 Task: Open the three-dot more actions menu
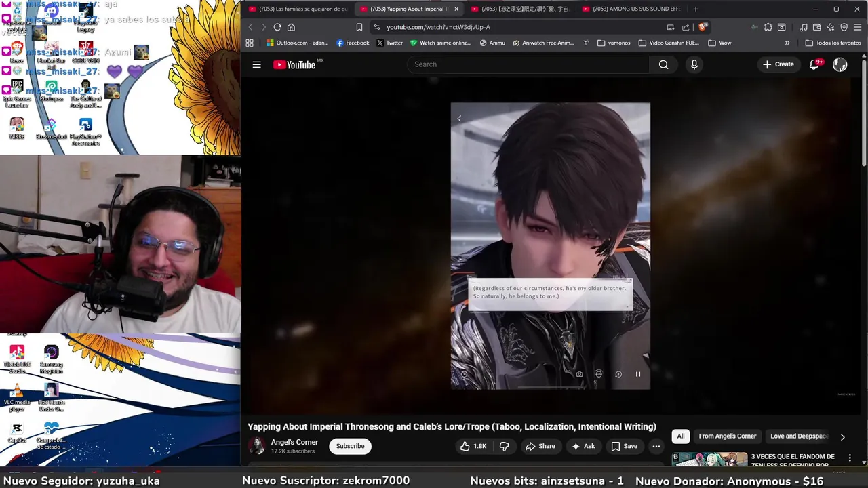656,446
